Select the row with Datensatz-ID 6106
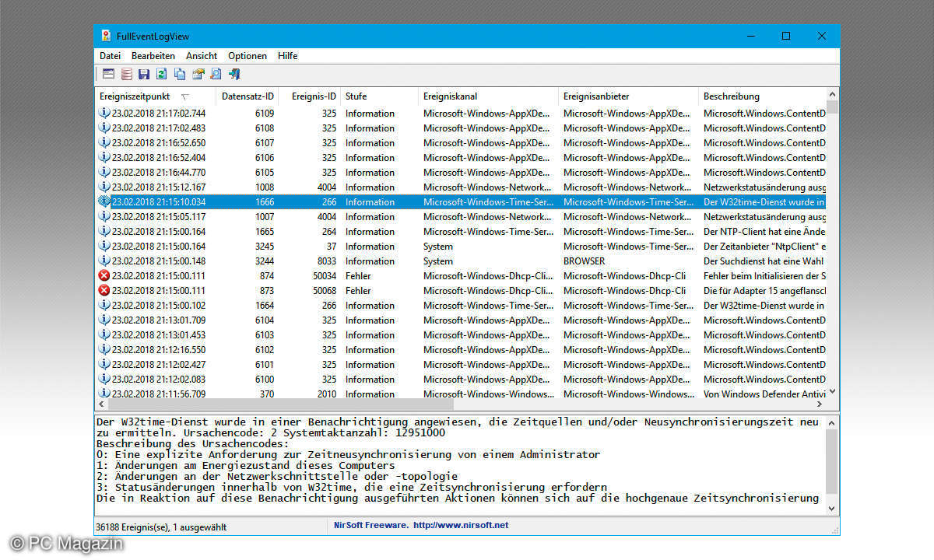Viewport: 934px width, 560px height. pos(460,157)
